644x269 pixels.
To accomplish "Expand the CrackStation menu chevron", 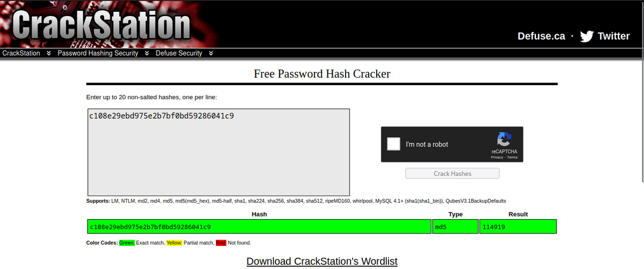I will [49, 54].
